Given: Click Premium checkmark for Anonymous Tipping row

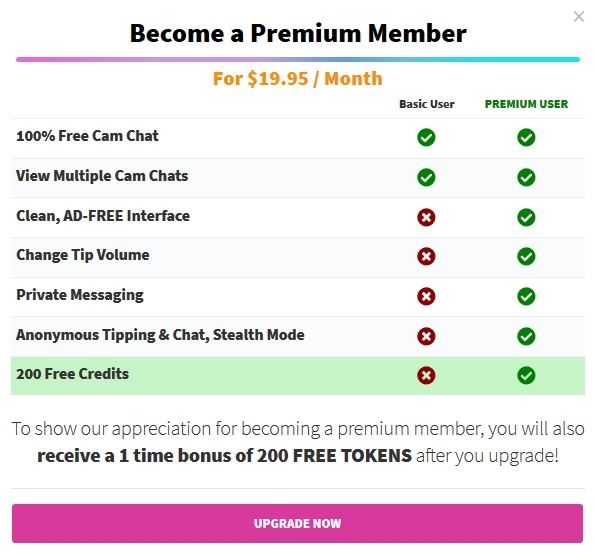Looking at the screenshot, I should pyautogui.click(x=526, y=336).
